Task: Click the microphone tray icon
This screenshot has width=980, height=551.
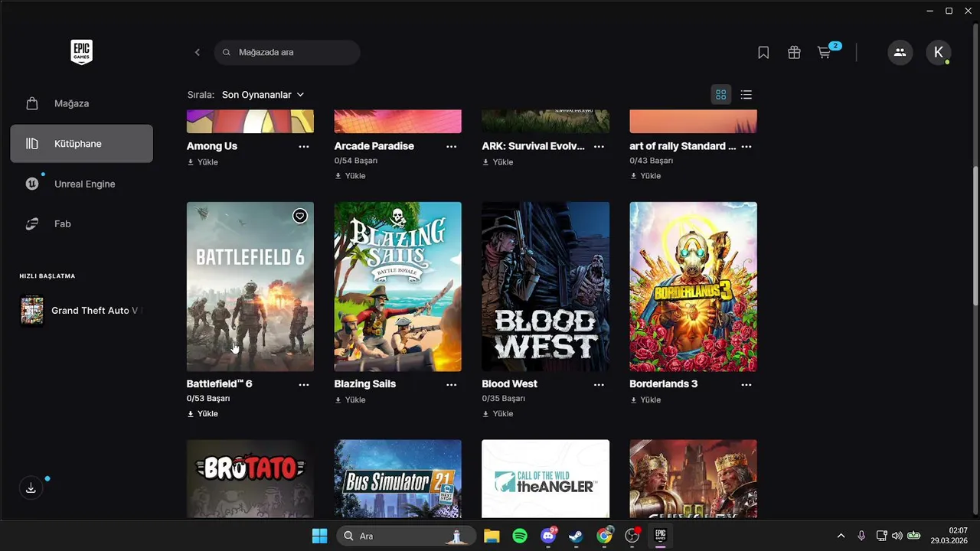Action: (861, 536)
